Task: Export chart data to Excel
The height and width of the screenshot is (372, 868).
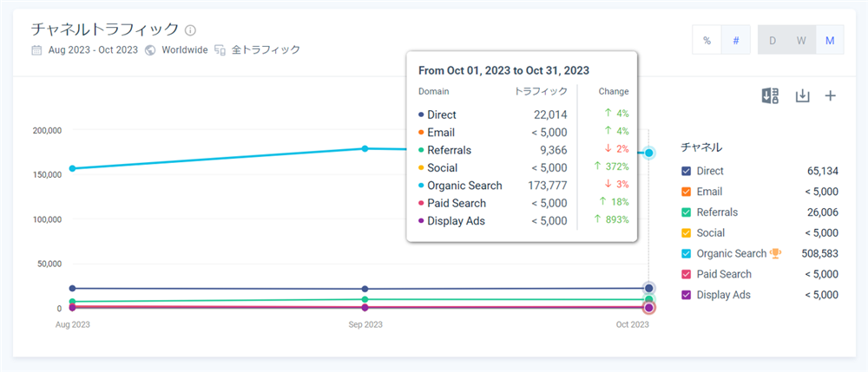Action: pyautogui.click(x=771, y=95)
